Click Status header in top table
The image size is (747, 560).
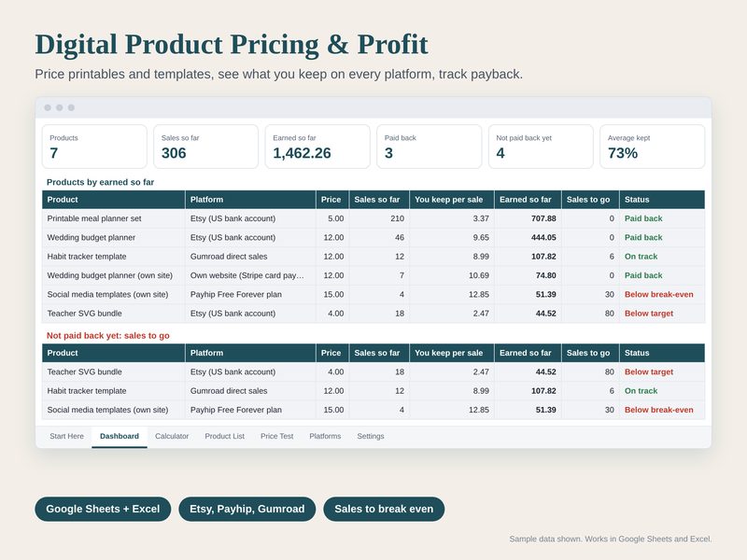[662, 200]
